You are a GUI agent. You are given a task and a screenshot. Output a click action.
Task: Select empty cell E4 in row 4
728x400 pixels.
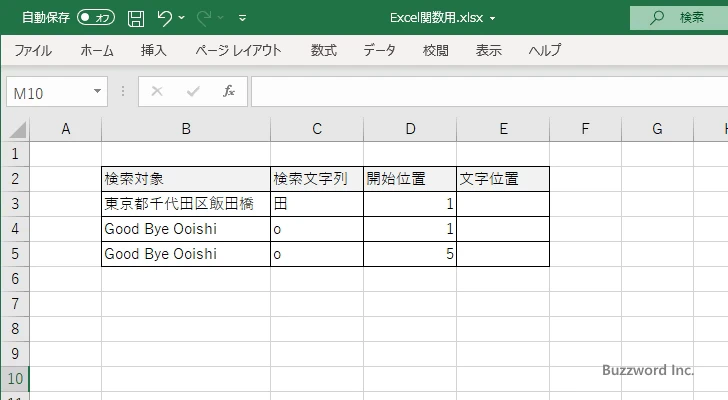click(x=503, y=229)
